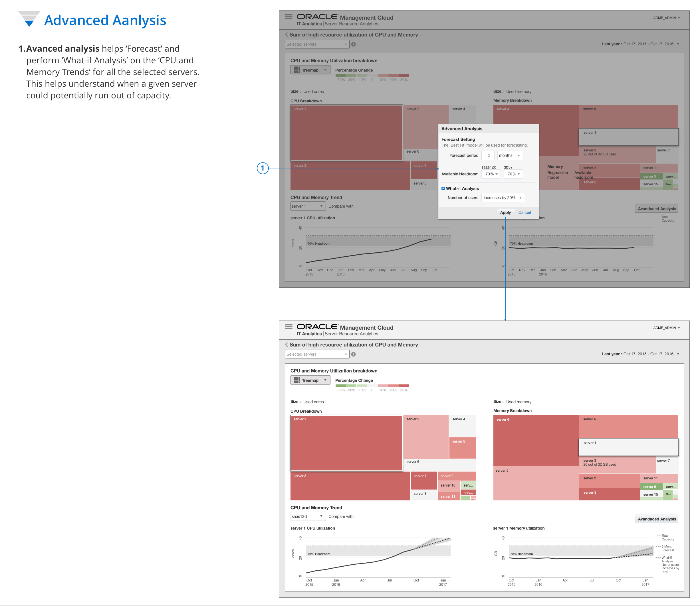Click the back chevron beside title, lower screen
This screenshot has width=700, height=606.
click(287, 344)
